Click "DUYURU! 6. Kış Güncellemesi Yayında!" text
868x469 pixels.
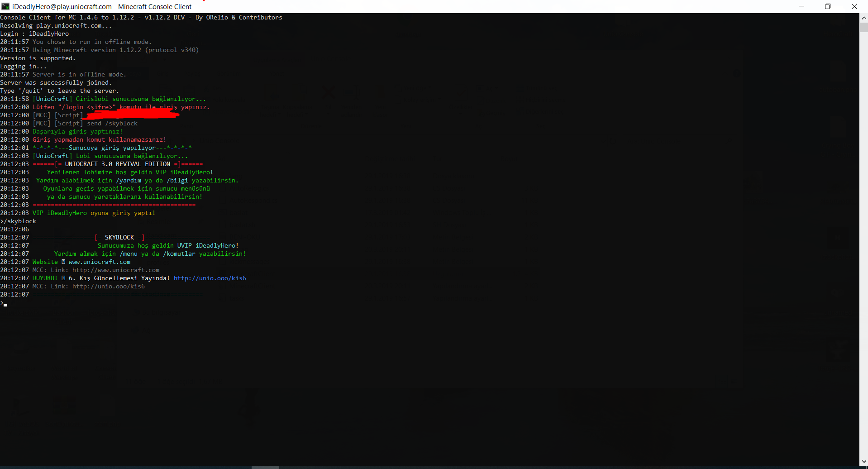[x=101, y=278]
